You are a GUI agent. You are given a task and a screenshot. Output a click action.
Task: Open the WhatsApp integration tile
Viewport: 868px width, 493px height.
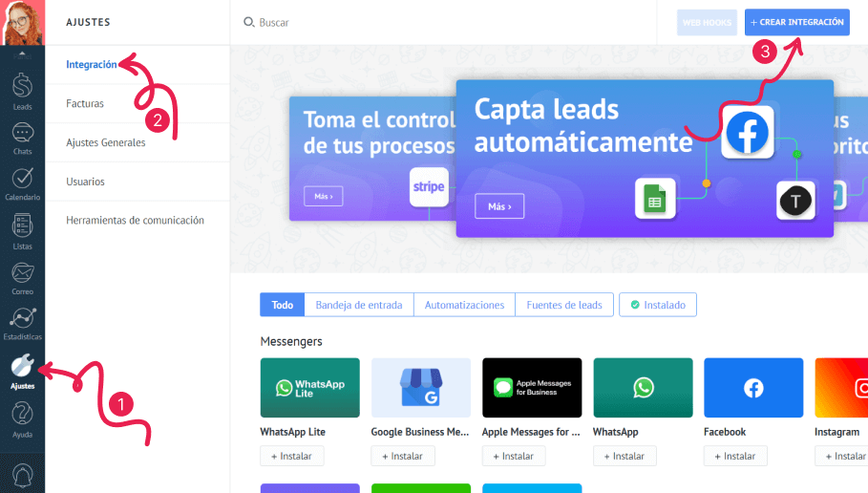click(643, 388)
